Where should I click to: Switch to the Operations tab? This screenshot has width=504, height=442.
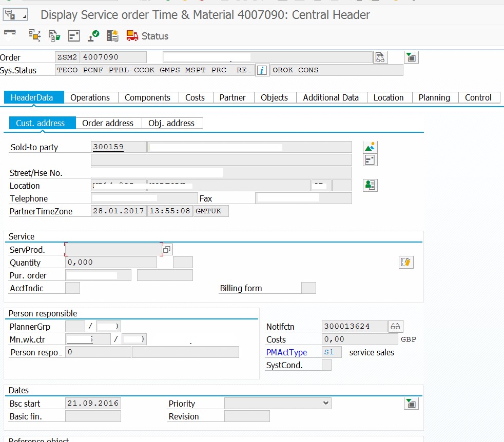pyautogui.click(x=90, y=97)
